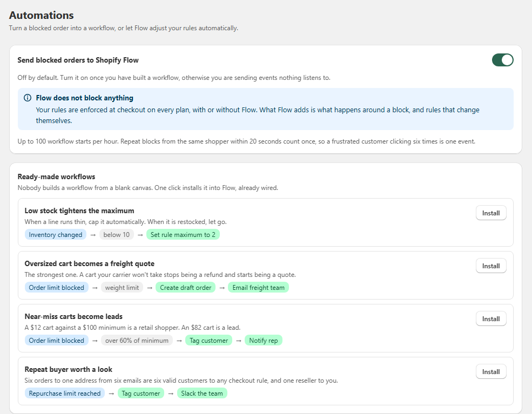
Task: Click the Ready-made workflows heading
Action: (x=56, y=177)
